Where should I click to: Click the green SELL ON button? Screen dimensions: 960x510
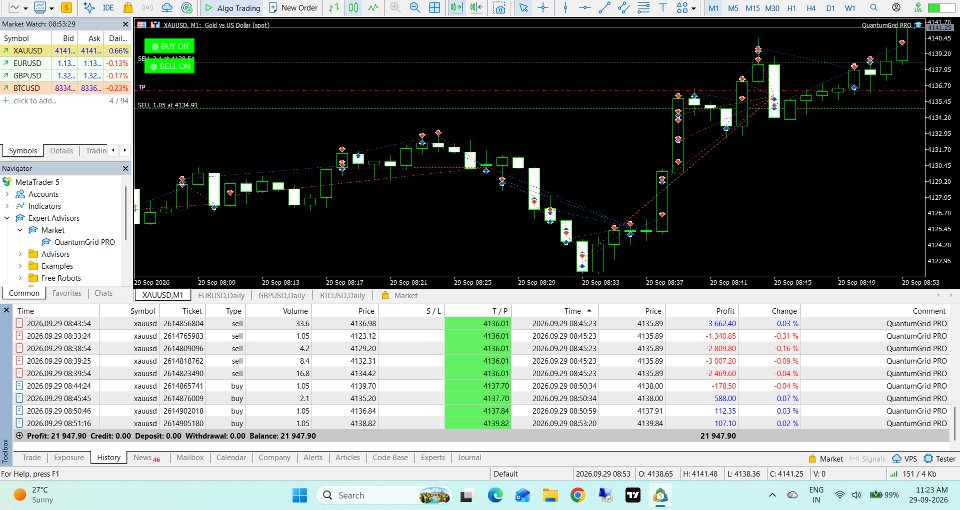coord(170,66)
